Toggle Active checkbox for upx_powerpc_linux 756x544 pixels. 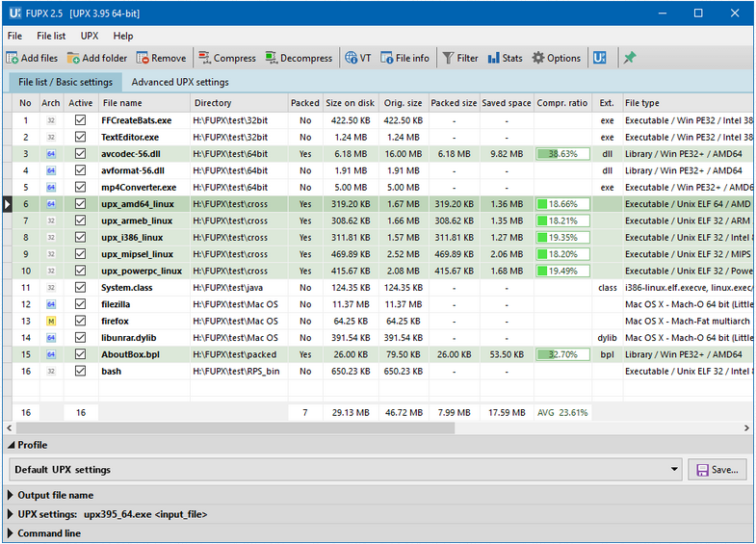80,271
